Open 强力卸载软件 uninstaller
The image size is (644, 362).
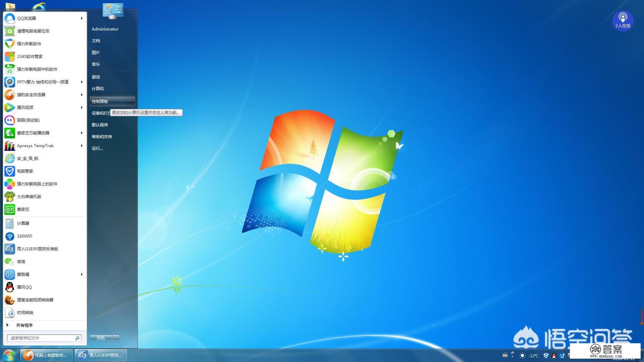click(45, 44)
